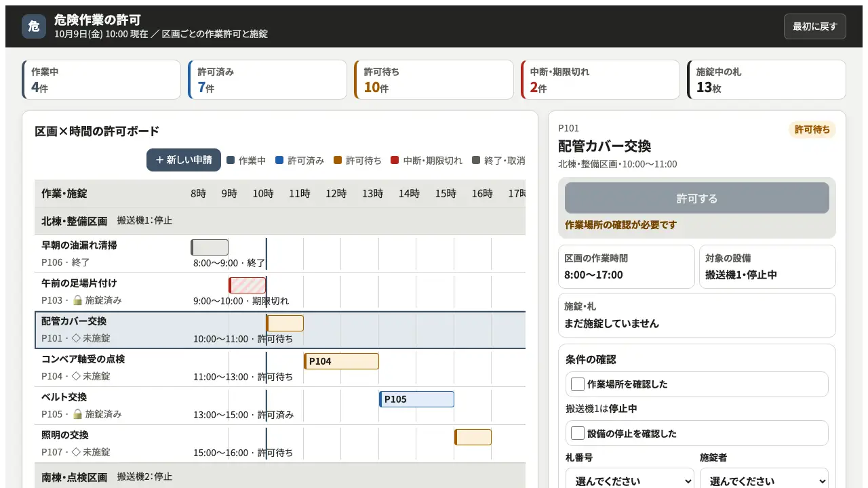Select the 照明の交換 row title

(65, 435)
